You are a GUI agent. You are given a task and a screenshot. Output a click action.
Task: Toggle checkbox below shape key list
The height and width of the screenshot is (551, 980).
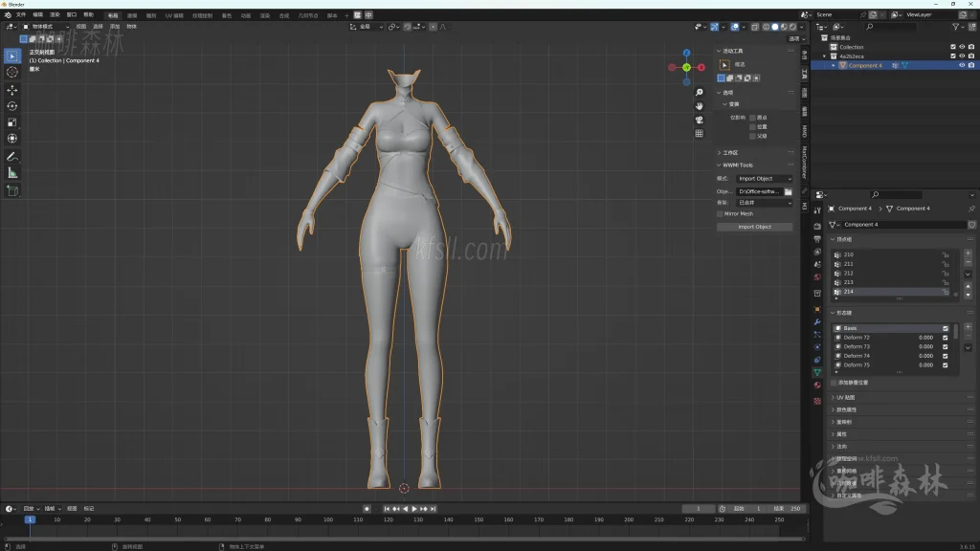pos(834,383)
